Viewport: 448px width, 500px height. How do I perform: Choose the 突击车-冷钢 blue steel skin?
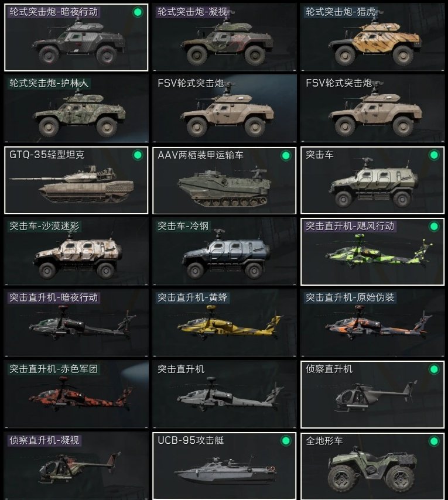coord(224,252)
